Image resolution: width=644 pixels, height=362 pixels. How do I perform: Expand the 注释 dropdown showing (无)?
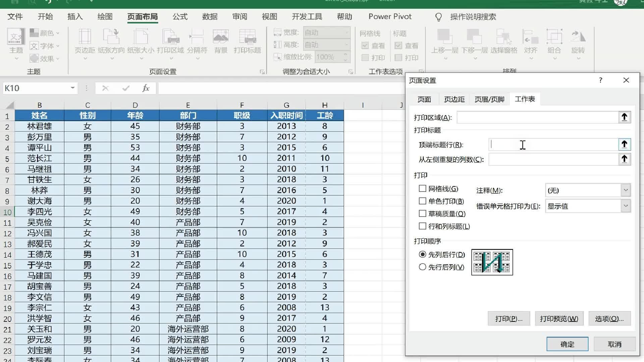(626, 190)
